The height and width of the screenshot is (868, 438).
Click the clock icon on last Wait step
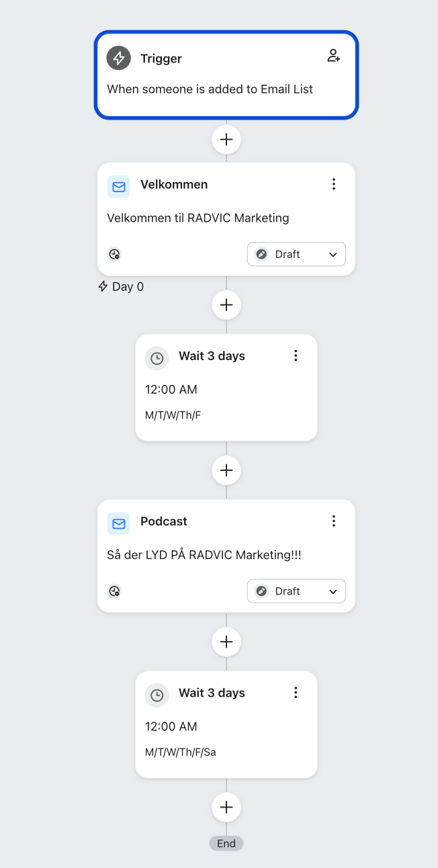click(x=157, y=695)
